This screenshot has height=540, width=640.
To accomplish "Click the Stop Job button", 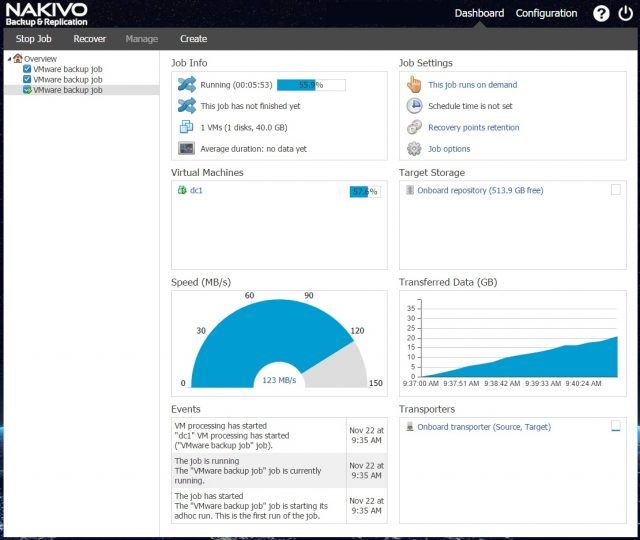I will [x=33, y=39].
